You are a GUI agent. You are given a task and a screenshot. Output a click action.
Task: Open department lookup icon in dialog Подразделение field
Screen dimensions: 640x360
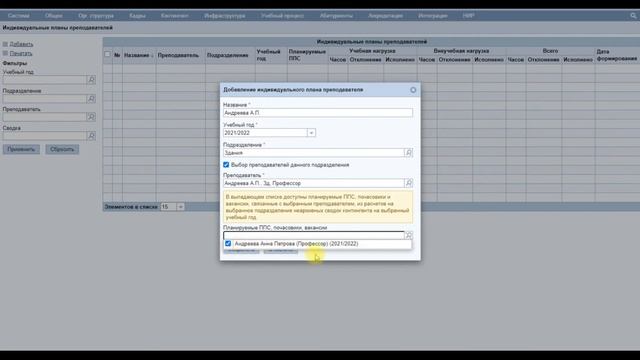point(409,153)
